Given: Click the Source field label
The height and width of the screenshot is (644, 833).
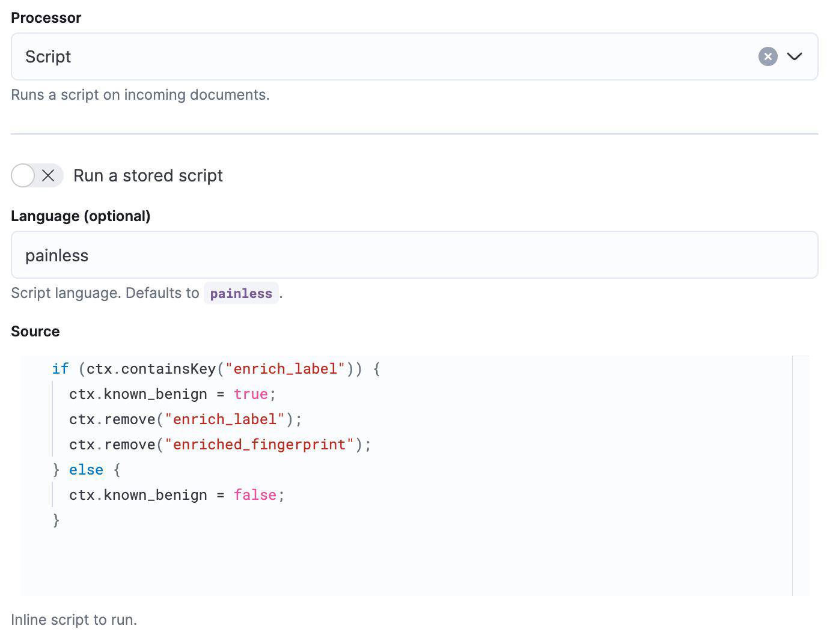Looking at the screenshot, I should coord(35,332).
